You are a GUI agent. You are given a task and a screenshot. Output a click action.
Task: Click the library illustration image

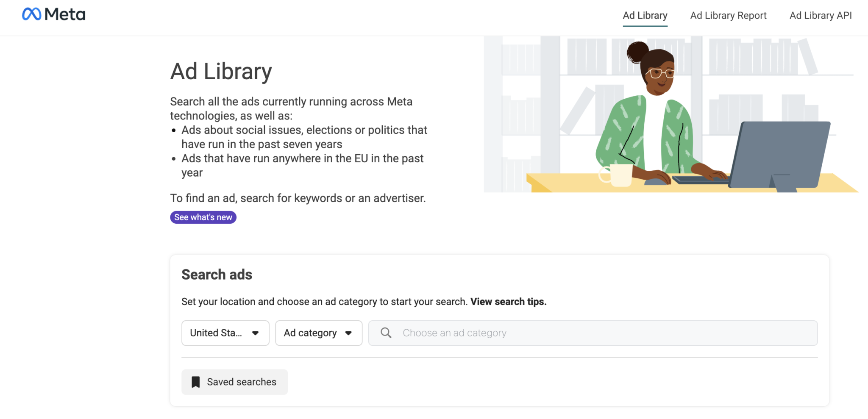pyautogui.click(x=676, y=114)
